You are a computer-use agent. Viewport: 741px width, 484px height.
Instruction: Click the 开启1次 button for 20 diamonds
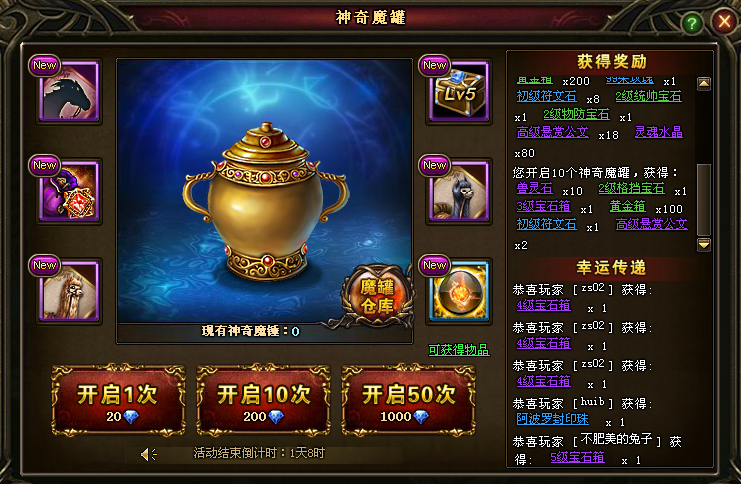click(x=118, y=400)
